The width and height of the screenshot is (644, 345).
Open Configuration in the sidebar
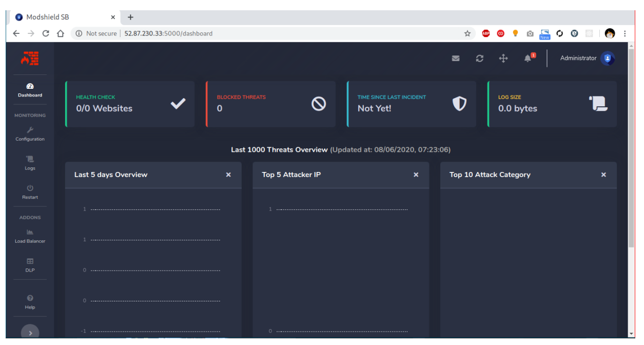click(x=30, y=134)
